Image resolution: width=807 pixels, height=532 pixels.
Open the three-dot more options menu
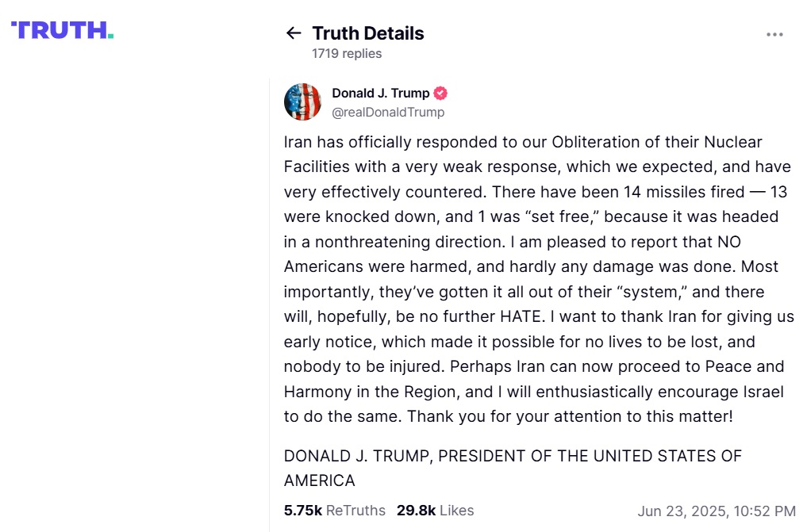[774, 34]
